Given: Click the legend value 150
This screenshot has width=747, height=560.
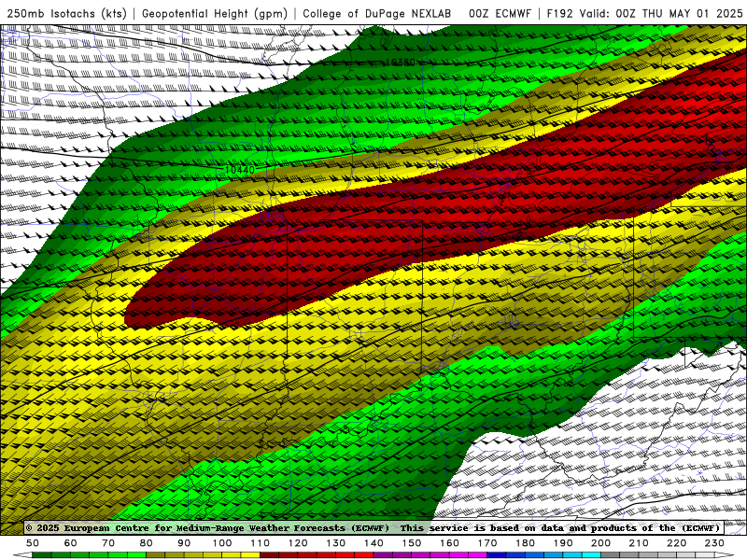Looking at the screenshot, I should [411, 543].
